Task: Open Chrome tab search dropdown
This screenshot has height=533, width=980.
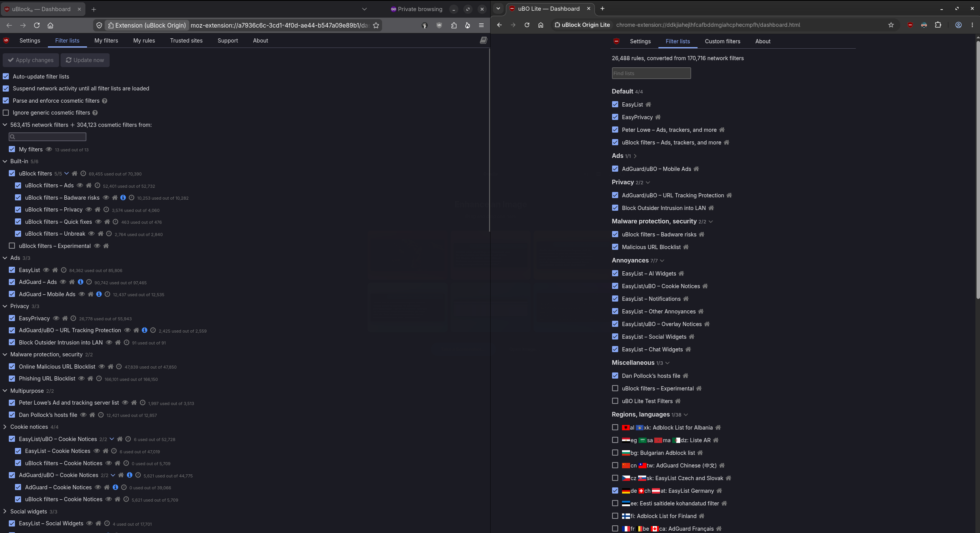Action: point(498,8)
